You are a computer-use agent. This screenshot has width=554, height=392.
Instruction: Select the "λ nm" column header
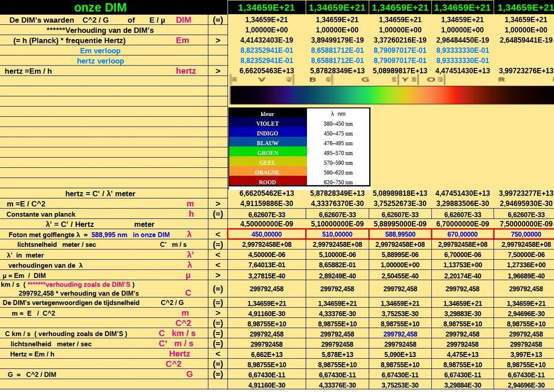point(338,114)
